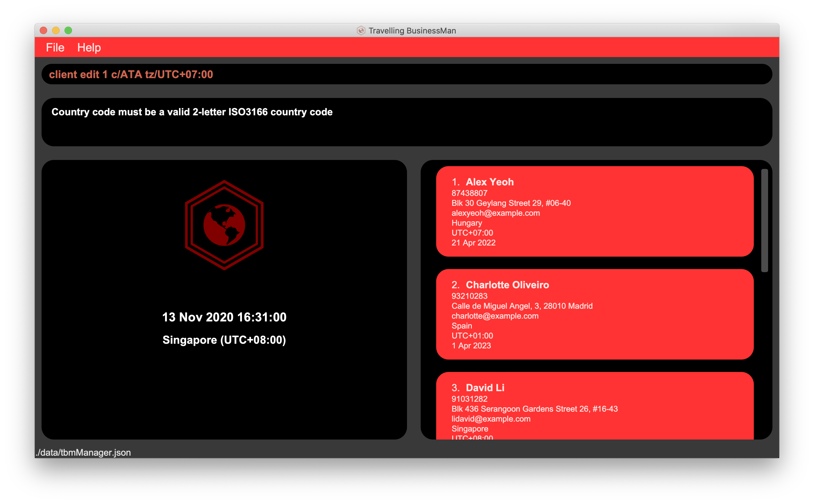Click the 13 Nov 2020 clock text

click(x=224, y=317)
